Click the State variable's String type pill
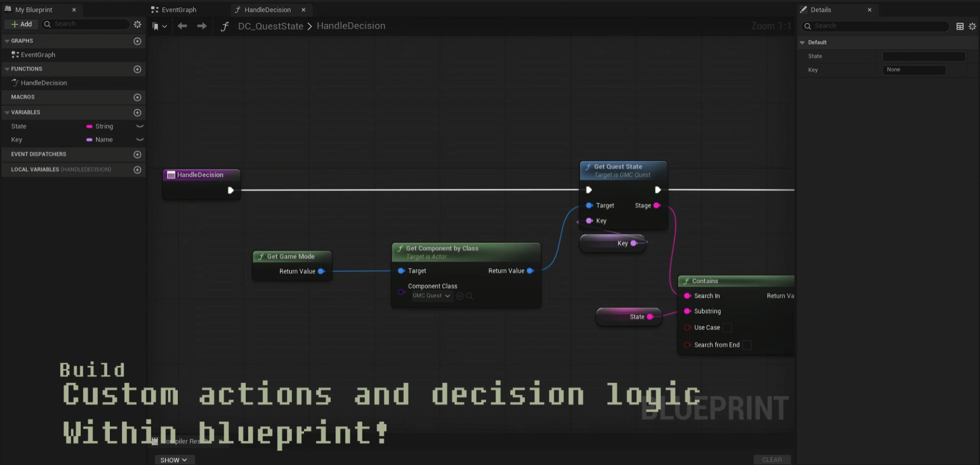This screenshot has width=980, height=465. [100, 126]
